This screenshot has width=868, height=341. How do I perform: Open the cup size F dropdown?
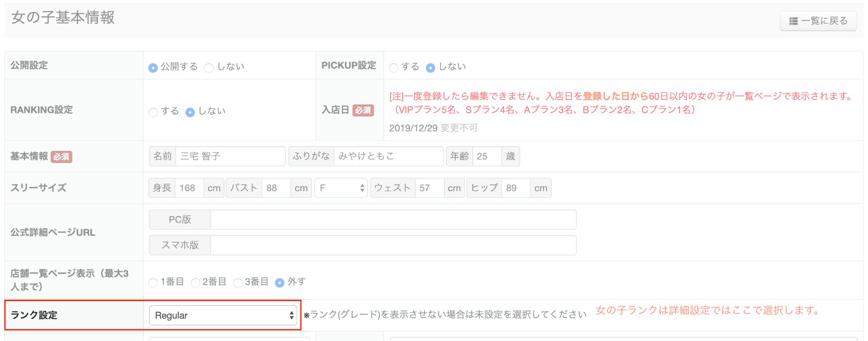click(x=341, y=188)
